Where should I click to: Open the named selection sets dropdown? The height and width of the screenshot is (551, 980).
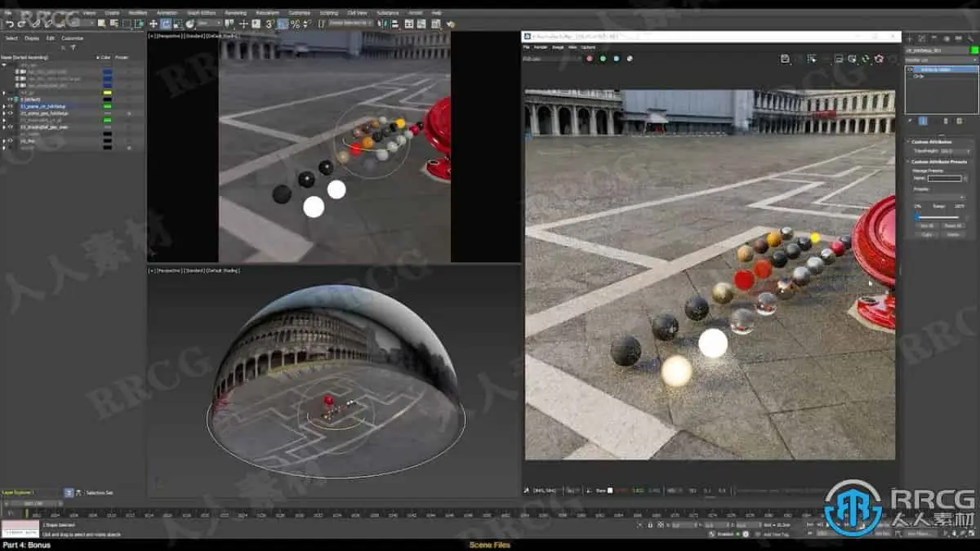tap(350, 24)
